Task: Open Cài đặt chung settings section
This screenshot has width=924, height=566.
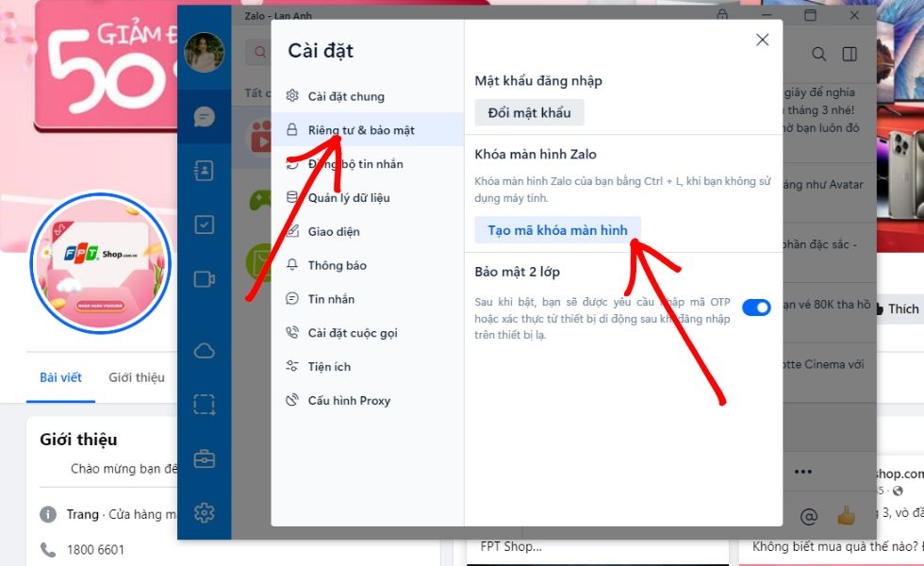Action: tap(368, 96)
